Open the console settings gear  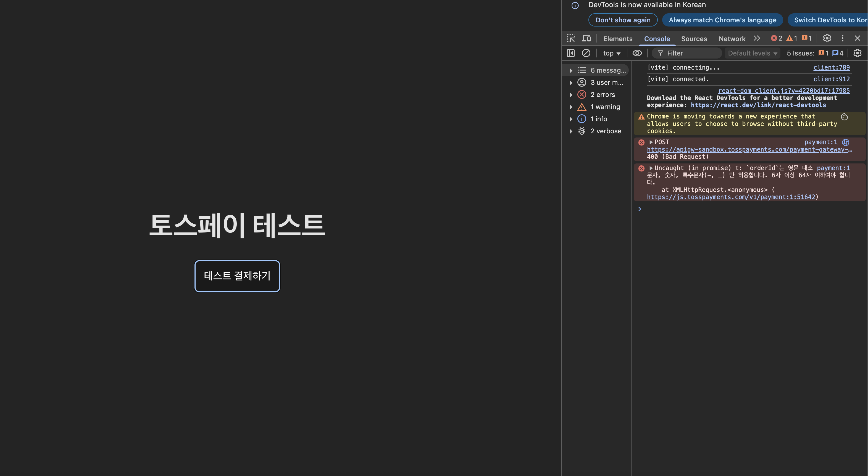click(x=857, y=53)
